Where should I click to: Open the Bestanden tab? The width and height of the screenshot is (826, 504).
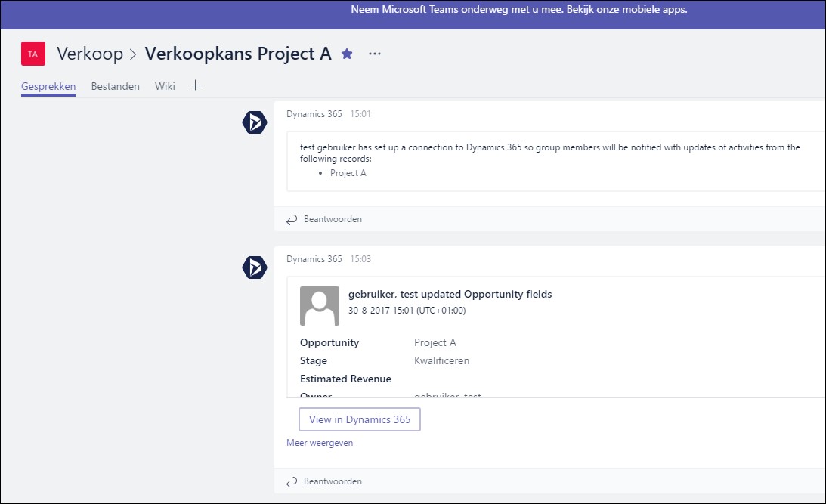(x=116, y=86)
